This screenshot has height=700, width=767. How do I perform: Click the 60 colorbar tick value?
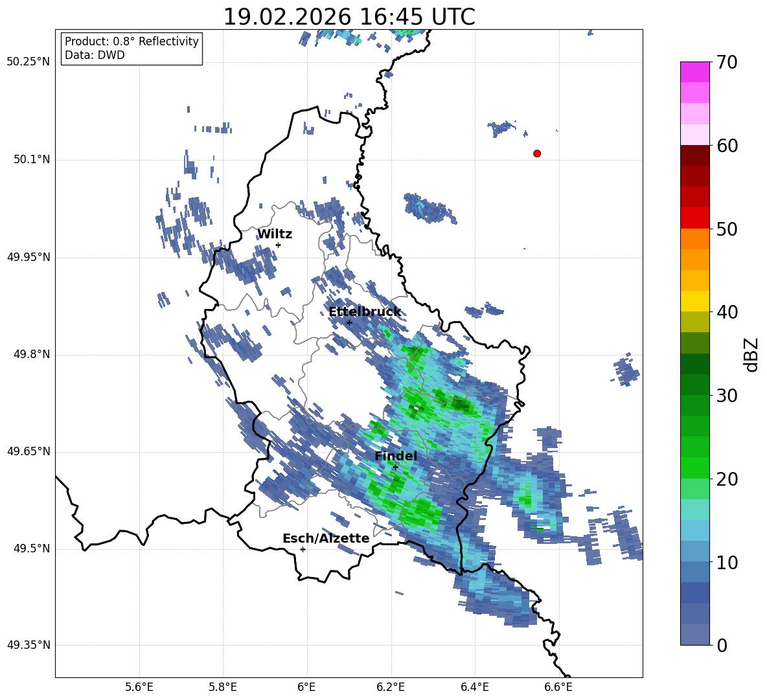click(x=727, y=146)
